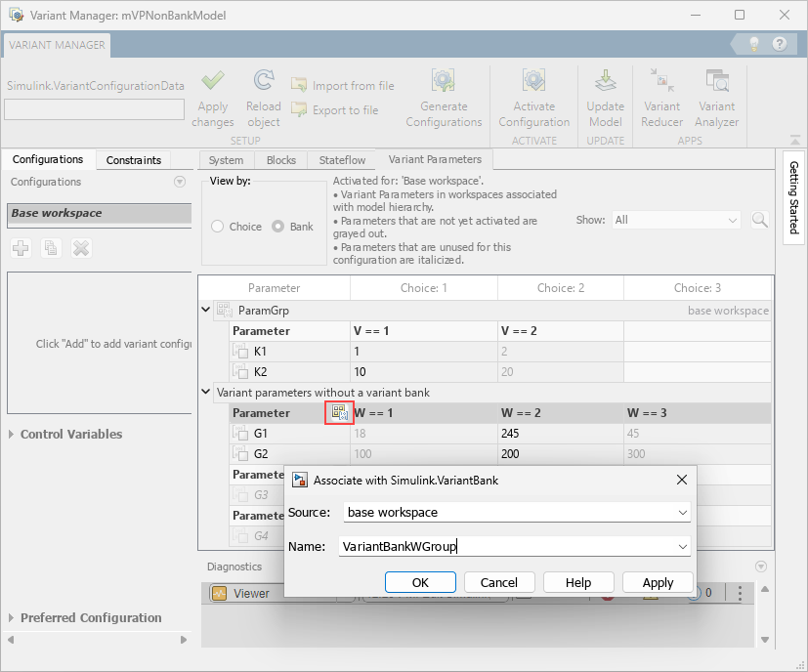Select the Choice view radio button
The image size is (808, 672).
tap(218, 227)
